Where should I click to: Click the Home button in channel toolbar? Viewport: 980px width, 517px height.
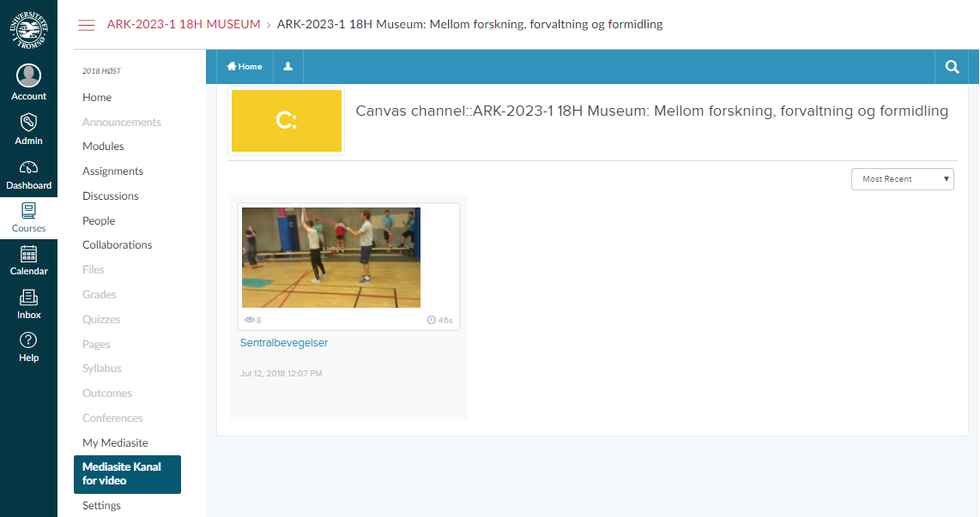[245, 67]
